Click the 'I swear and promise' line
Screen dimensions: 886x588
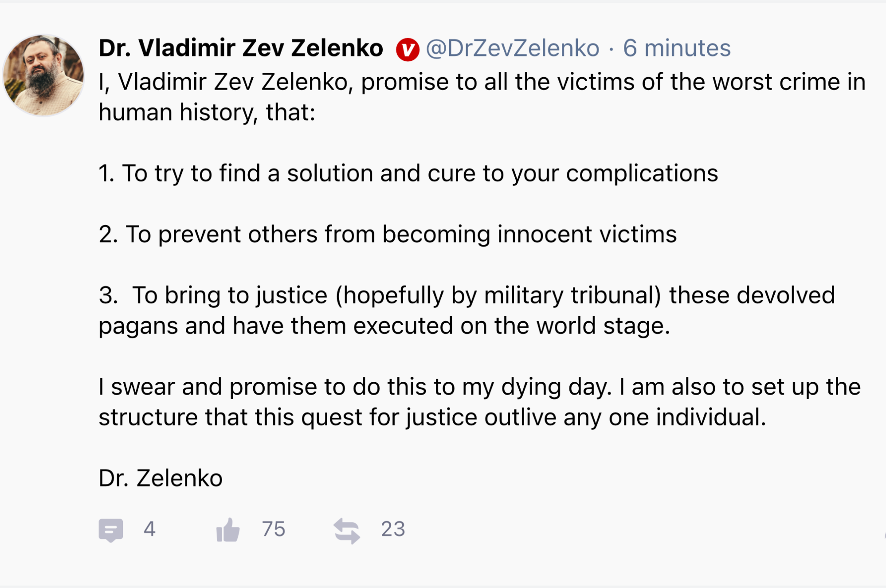click(x=479, y=387)
